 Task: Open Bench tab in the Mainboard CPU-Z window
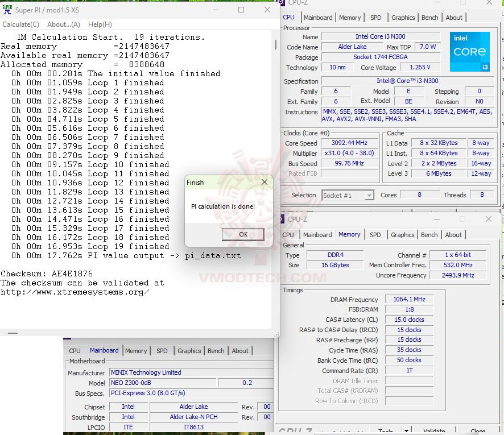216,351
